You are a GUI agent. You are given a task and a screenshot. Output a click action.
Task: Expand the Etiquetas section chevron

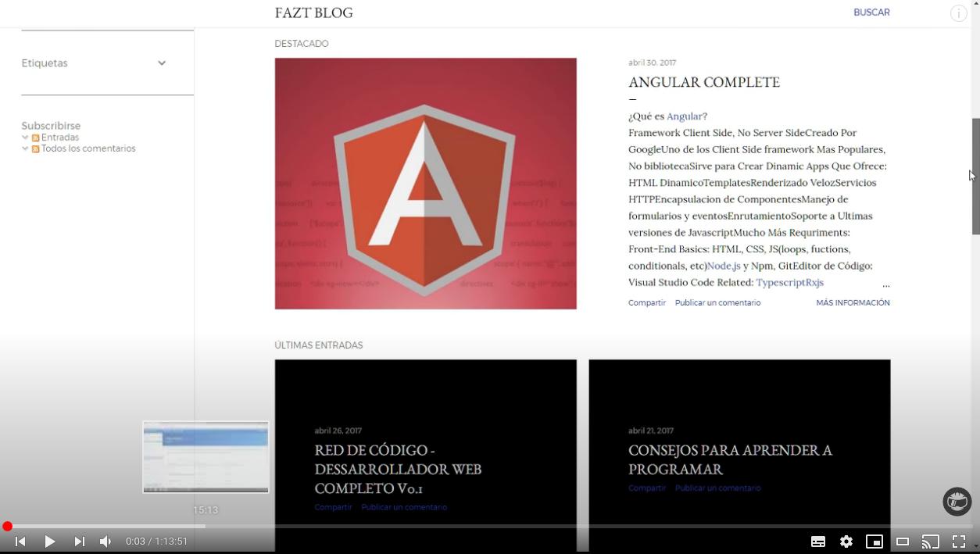click(x=162, y=63)
